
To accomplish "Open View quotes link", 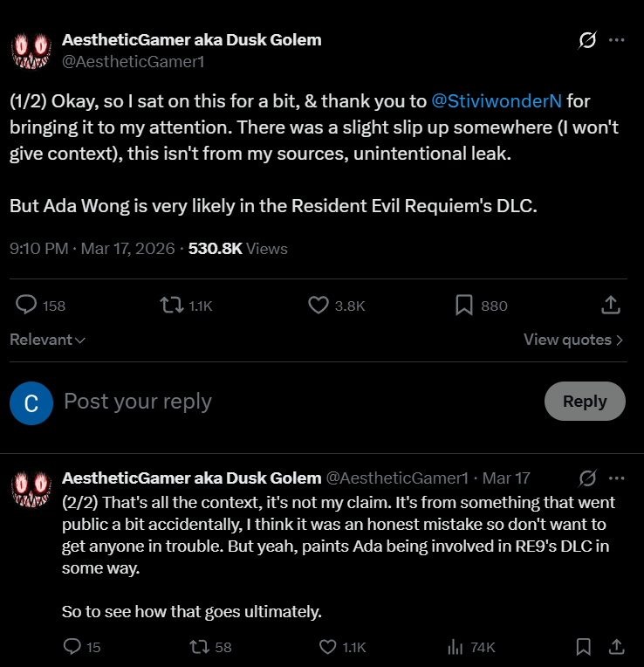I will [573, 340].
